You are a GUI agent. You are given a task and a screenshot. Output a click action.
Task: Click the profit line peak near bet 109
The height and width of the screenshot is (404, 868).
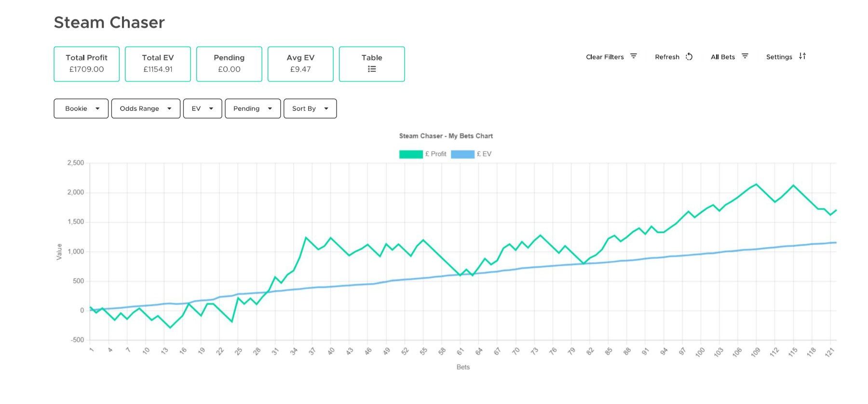click(x=756, y=184)
